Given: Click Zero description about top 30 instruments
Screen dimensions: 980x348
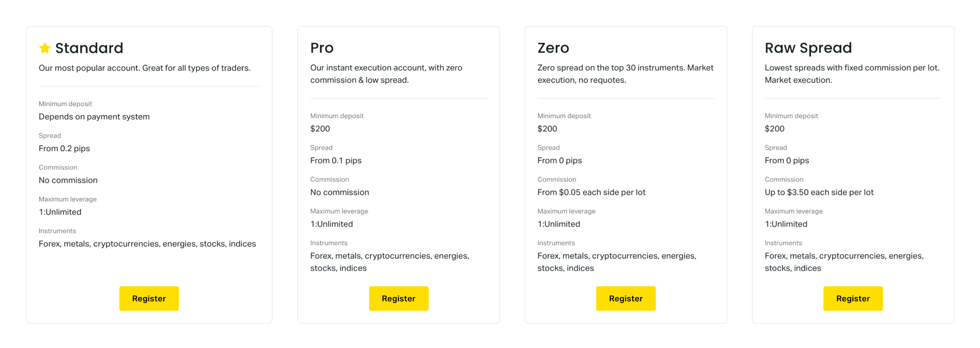Looking at the screenshot, I should pos(625,74).
